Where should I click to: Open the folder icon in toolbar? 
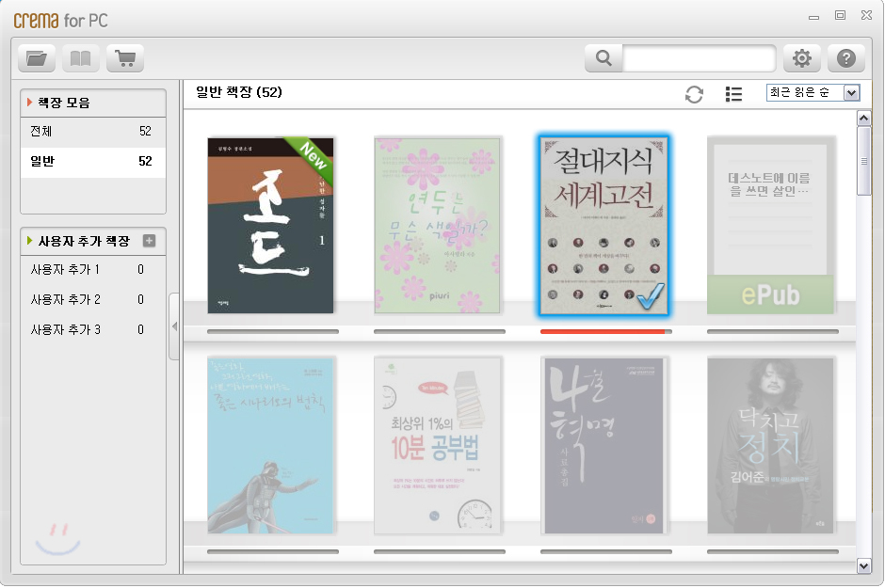(37, 58)
